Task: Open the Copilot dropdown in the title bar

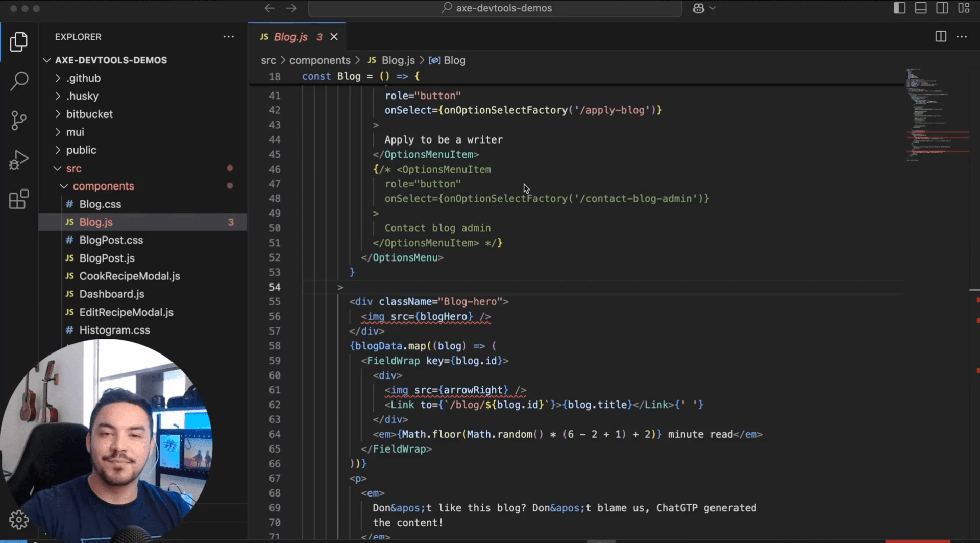Action: point(704,8)
